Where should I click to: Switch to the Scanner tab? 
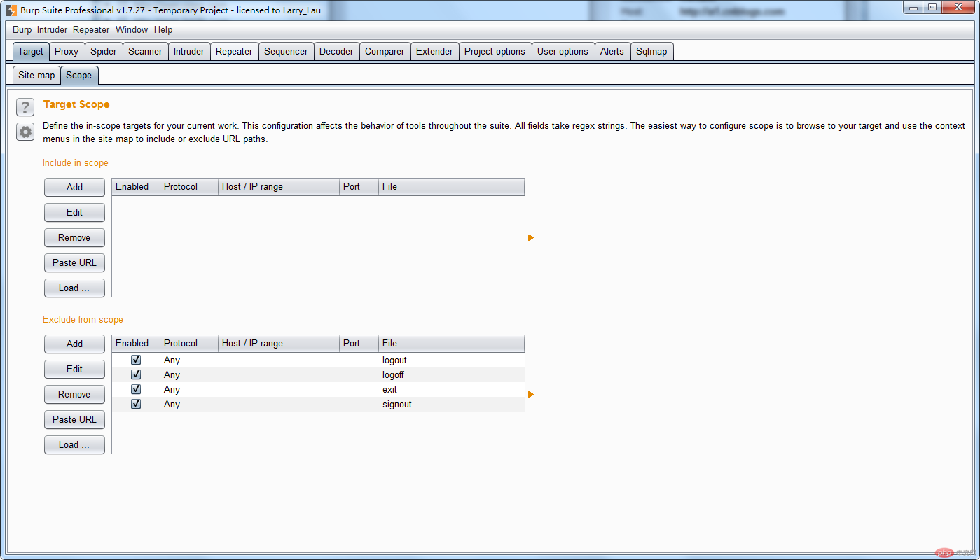[x=145, y=52]
